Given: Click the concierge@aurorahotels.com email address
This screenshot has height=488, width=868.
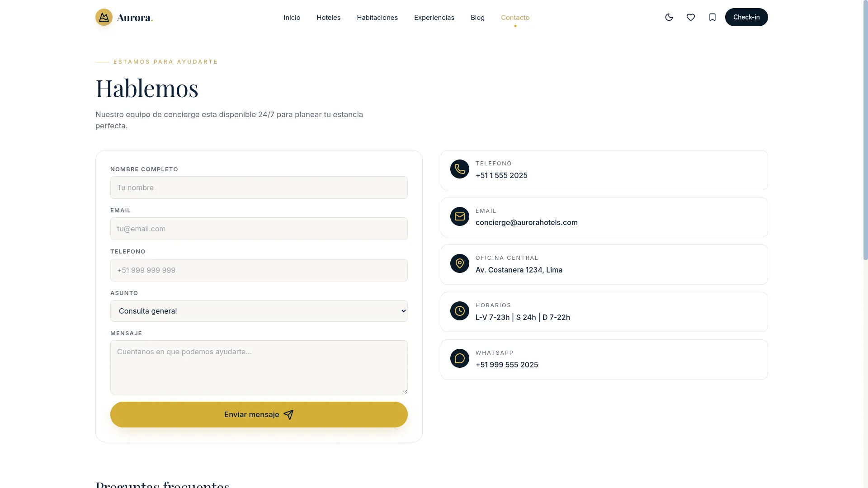Looking at the screenshot, I should [527, 222].
